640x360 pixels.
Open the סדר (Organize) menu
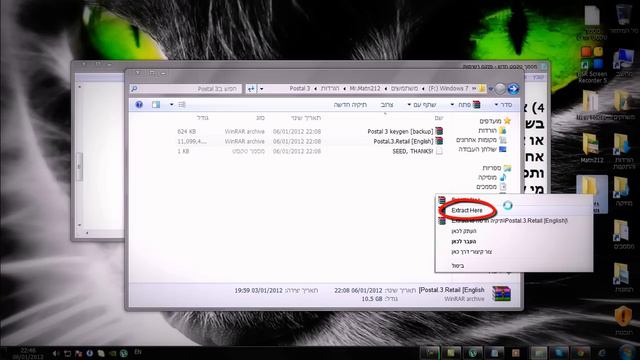pyautogui.click(x=503, y=105)
